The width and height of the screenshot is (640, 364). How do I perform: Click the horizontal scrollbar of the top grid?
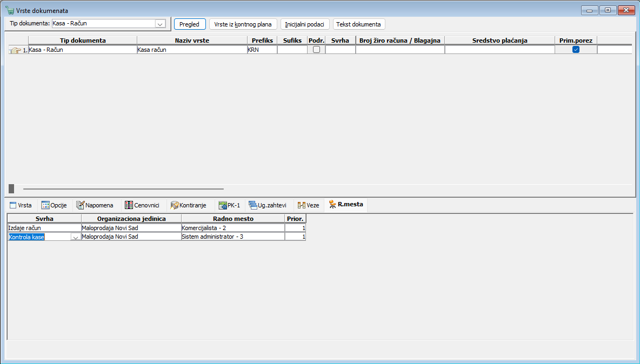(x=123, y=188)
